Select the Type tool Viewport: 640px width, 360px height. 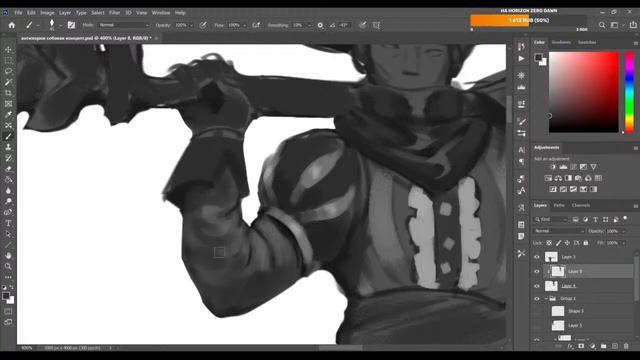click(x=8, y=223)
